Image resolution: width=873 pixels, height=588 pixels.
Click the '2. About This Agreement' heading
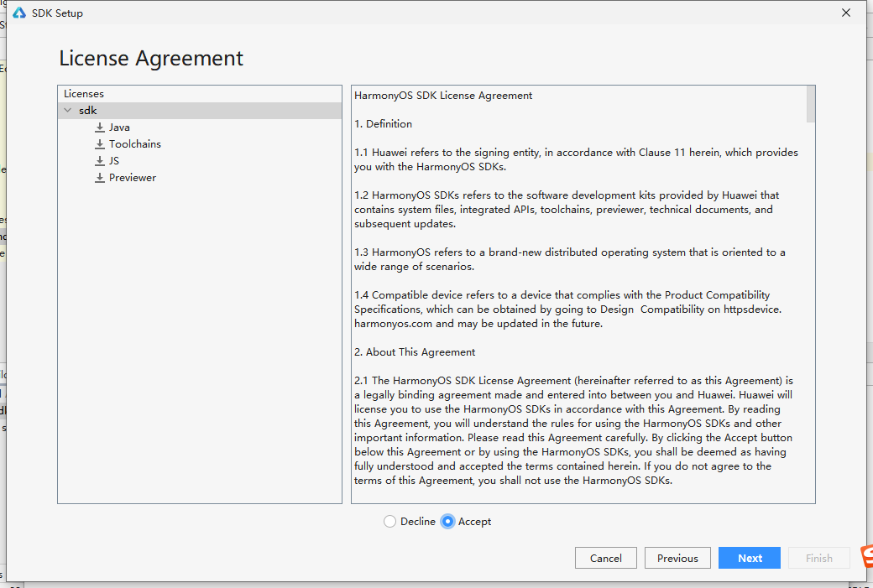coord(415,352)
